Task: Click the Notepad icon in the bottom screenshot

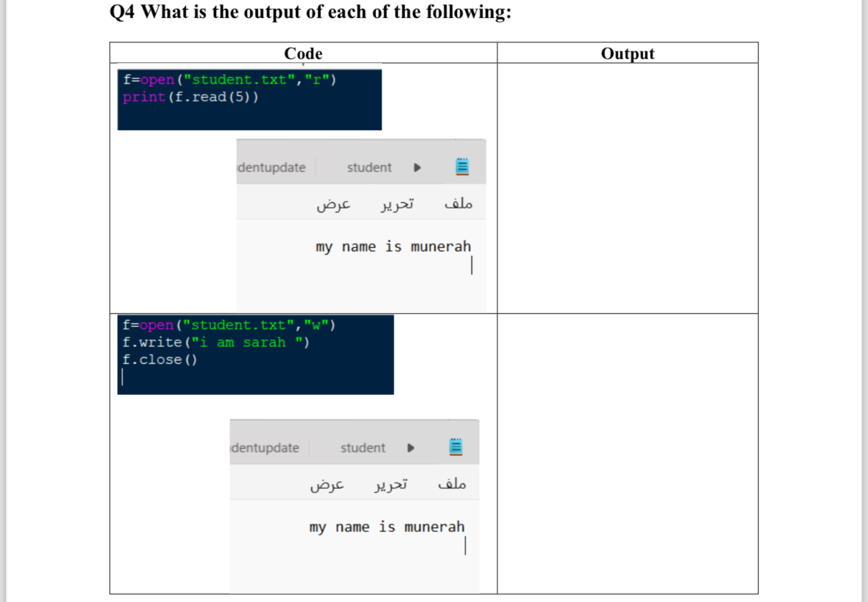Action: click(x=456, y=447)
